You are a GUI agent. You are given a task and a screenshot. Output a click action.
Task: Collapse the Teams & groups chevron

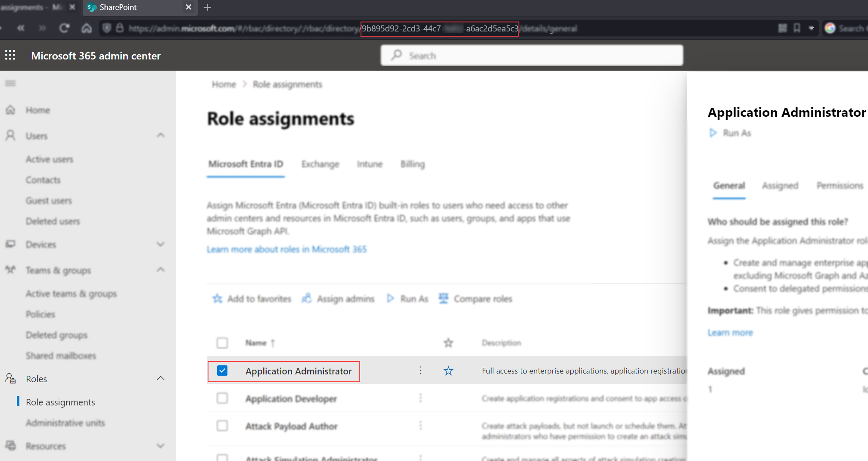pyautogui.click(x=161, y=270)
